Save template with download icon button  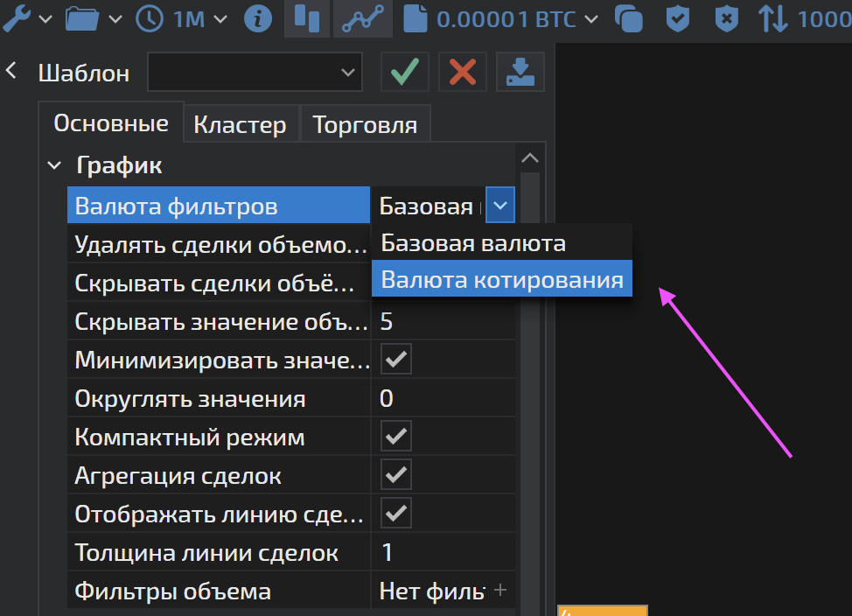coord(520,72)
